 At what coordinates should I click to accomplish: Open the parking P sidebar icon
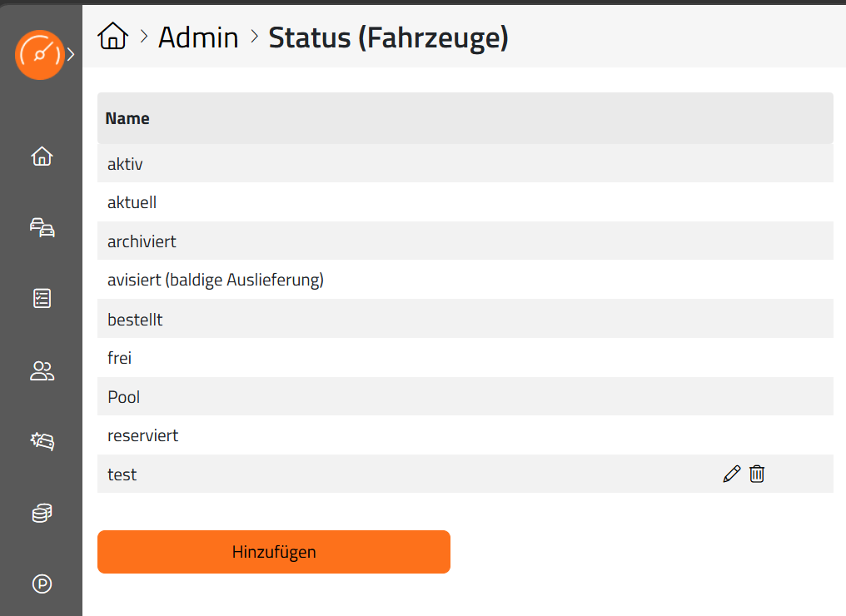coord(42,584)
